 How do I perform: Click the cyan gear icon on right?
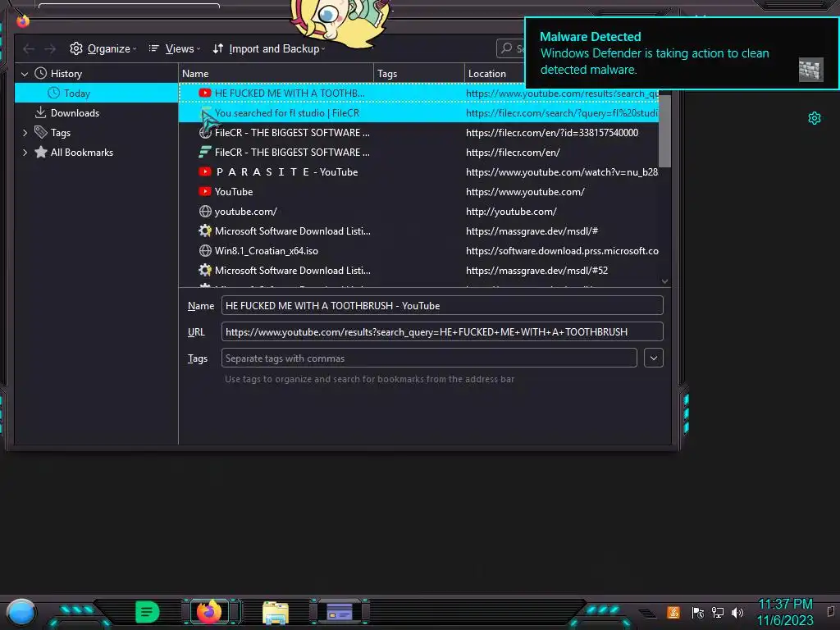[x=815, y=118]
